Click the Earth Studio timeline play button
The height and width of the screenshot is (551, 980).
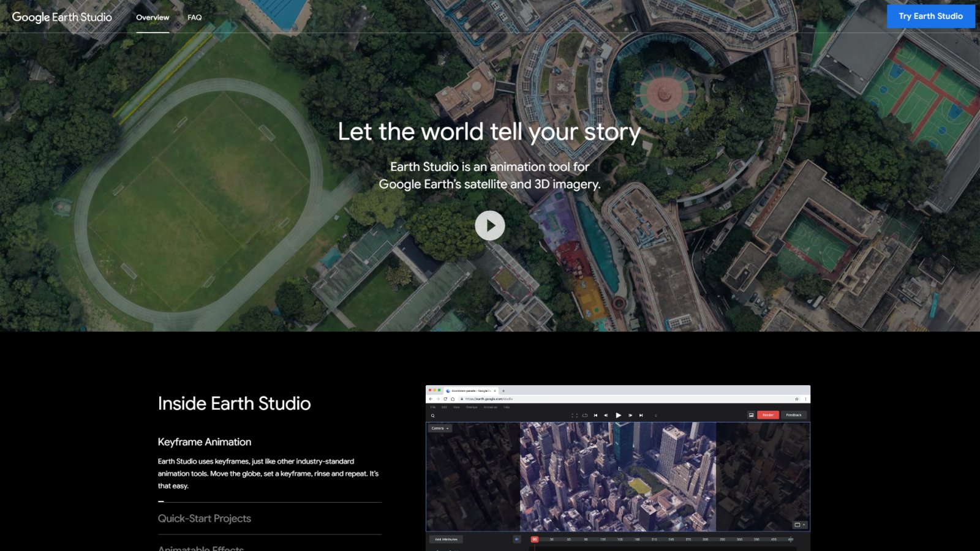619,415
